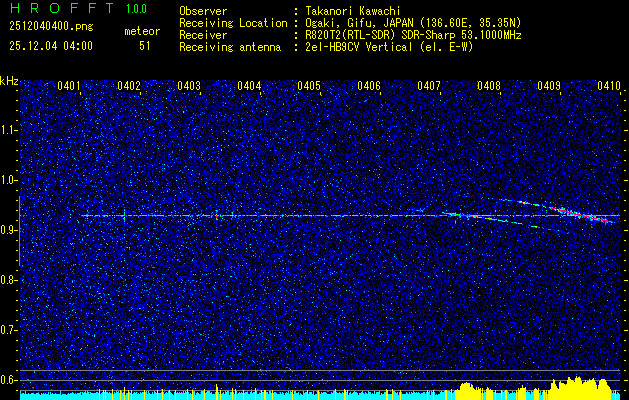Click the 0410 time marker
Viewport: 629px width, 400px height.
tap(609, 85)
